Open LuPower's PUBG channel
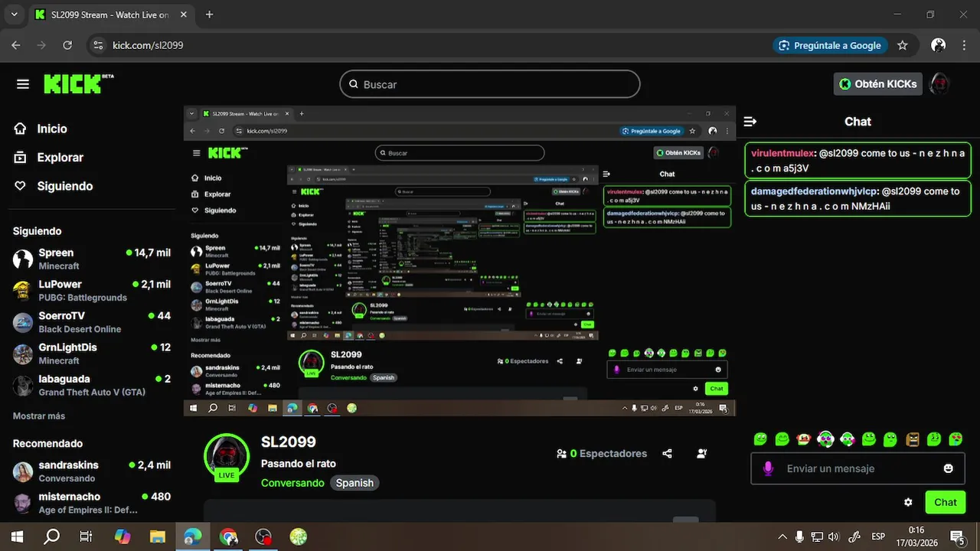The width and height of the screenshot is (980, 551). pos(92,291)
